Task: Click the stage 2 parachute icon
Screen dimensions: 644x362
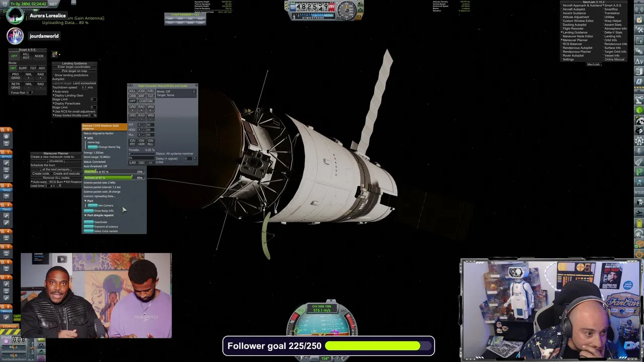Action: tap(6, 196)
